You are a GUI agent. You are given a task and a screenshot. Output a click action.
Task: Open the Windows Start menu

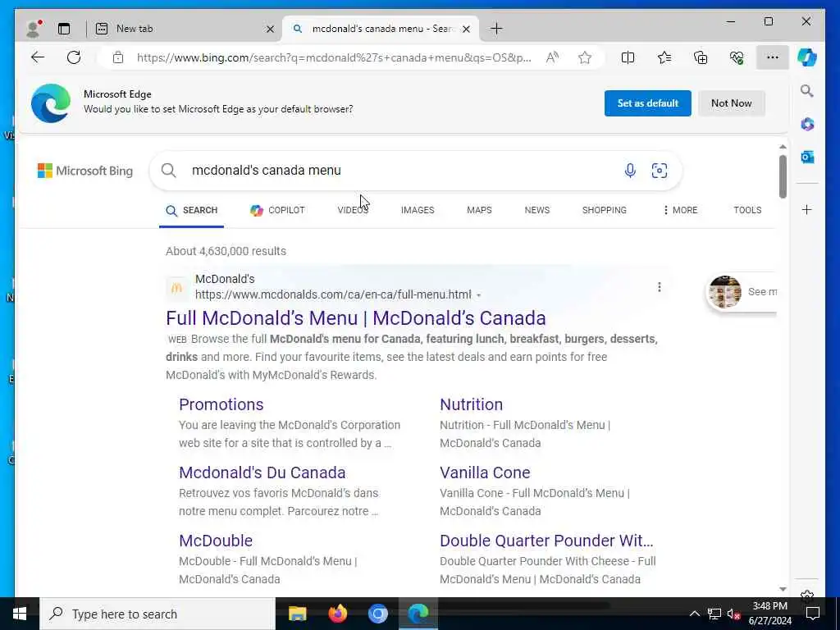(20, 614)
